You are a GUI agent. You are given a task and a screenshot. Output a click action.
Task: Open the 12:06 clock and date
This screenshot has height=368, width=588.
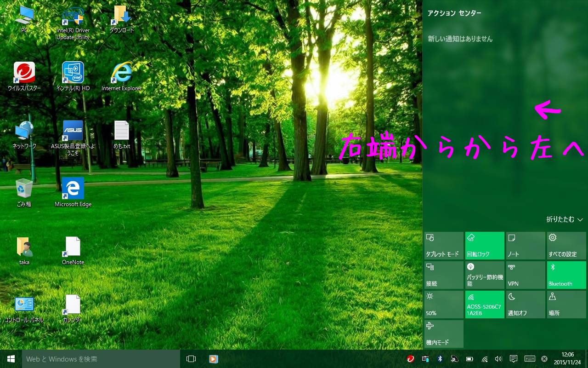(x=568, y=359)
